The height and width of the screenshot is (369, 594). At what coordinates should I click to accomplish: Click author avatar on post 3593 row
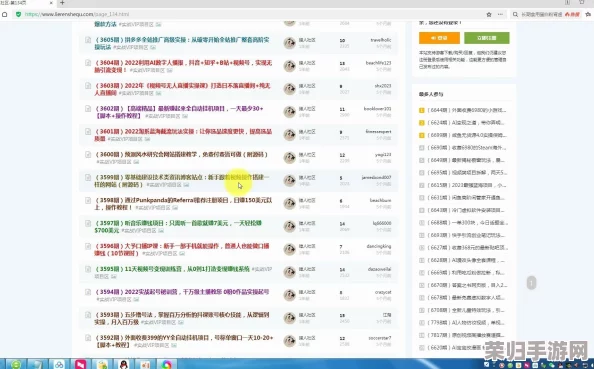click(290, 318)
